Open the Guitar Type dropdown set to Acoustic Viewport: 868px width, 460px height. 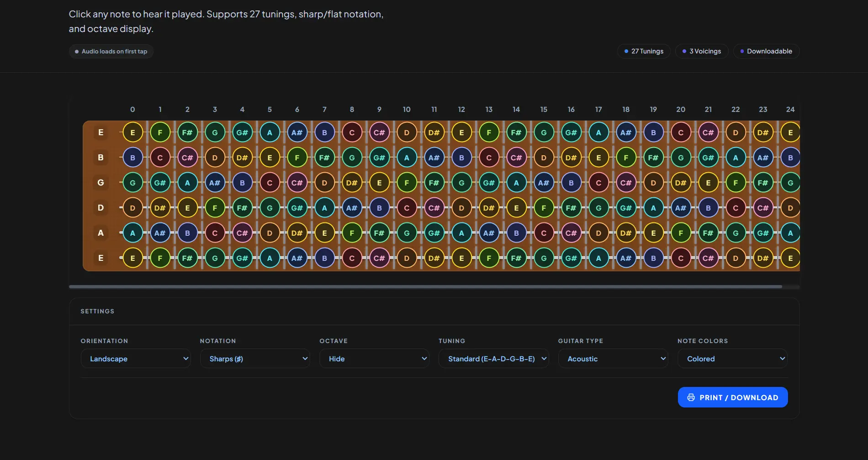point(613,359)
